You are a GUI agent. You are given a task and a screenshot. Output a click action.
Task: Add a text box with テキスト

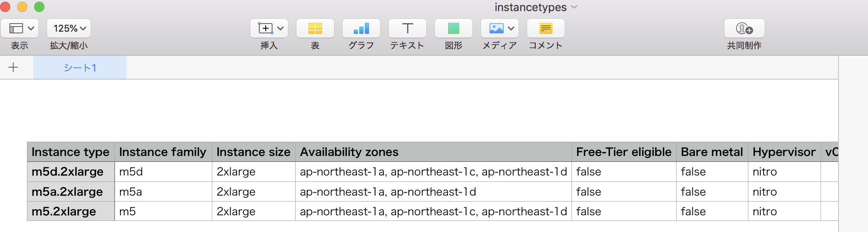point(408,29)
